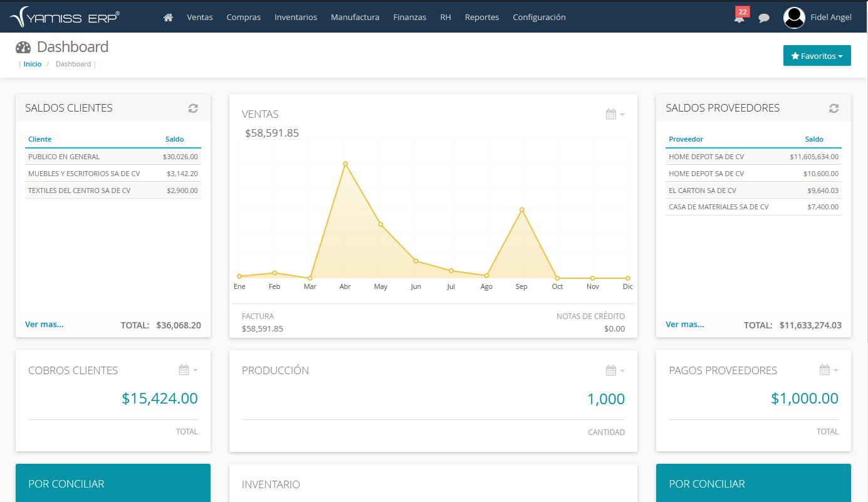Open the Finanzas menu
This screenshot has width=868, height=502.
coord(409,18)
